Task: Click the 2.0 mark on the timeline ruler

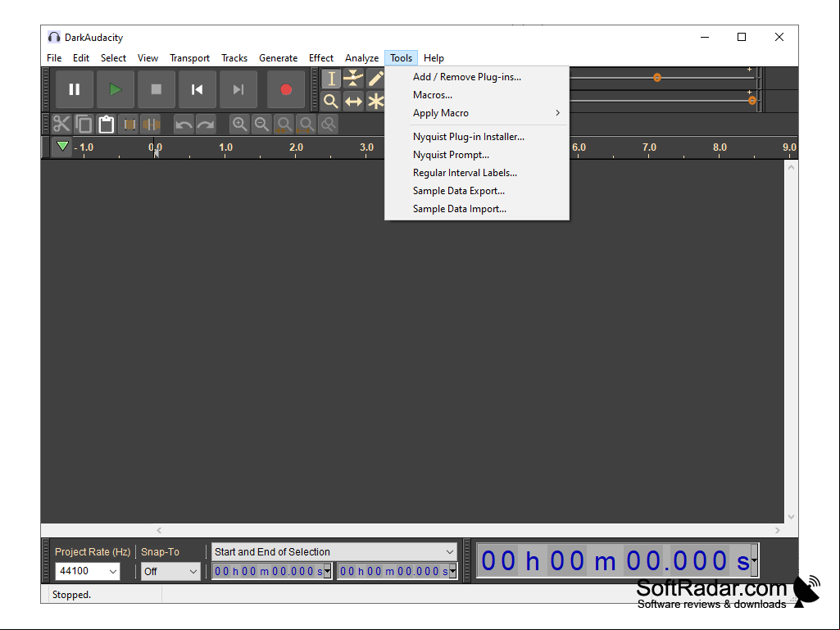Action: point(296,147)
